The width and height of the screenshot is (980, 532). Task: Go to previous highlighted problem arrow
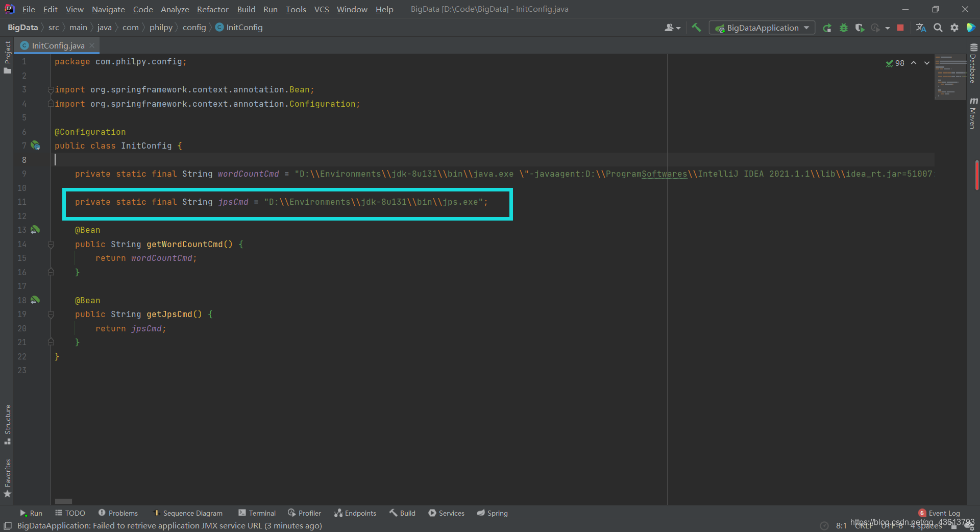coord(914,63)
